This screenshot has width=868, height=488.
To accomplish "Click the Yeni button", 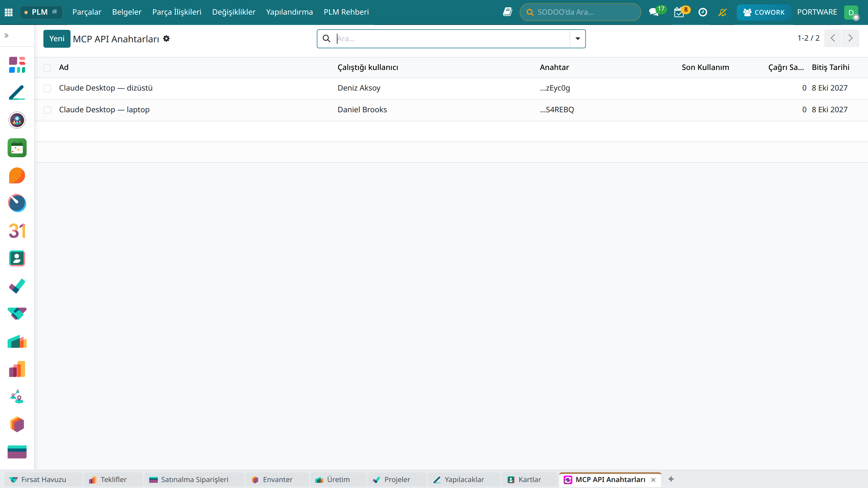I will tap(57, 39).
